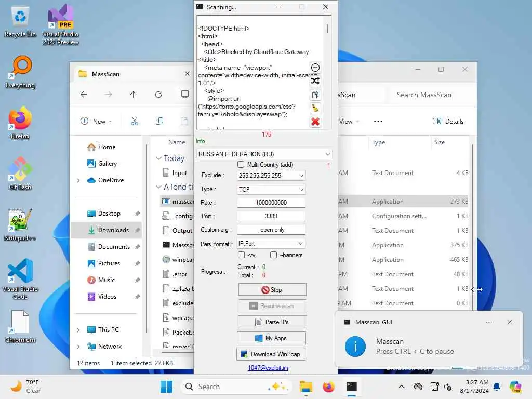Open Git Bash desktop shortcut
This screenshot has height=399, width=532.
[x=20, y=174]
